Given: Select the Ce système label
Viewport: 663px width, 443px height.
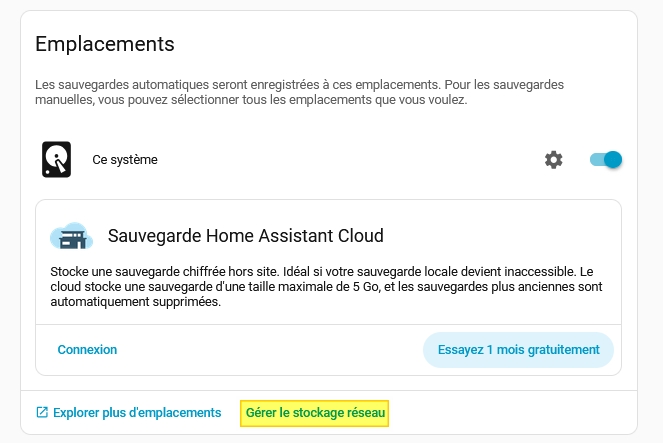Looking at the screenshot, I should coord(125,160).
